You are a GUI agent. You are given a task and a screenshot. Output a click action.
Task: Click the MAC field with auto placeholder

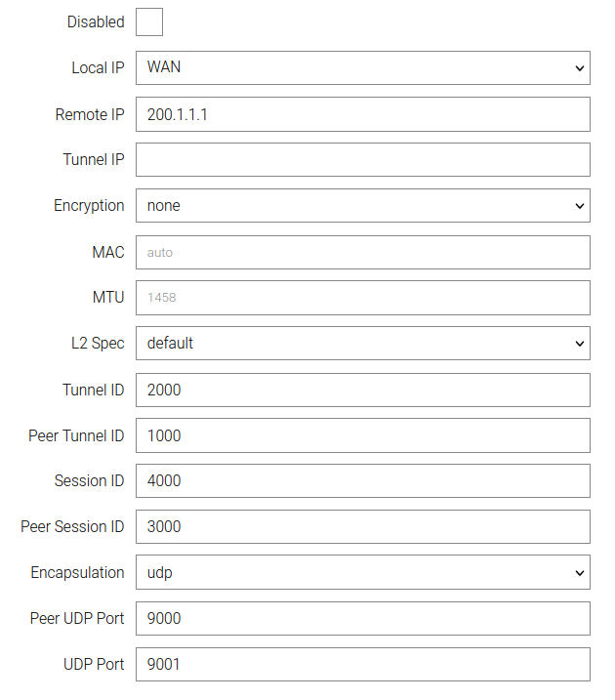click(x=362, y=252)
